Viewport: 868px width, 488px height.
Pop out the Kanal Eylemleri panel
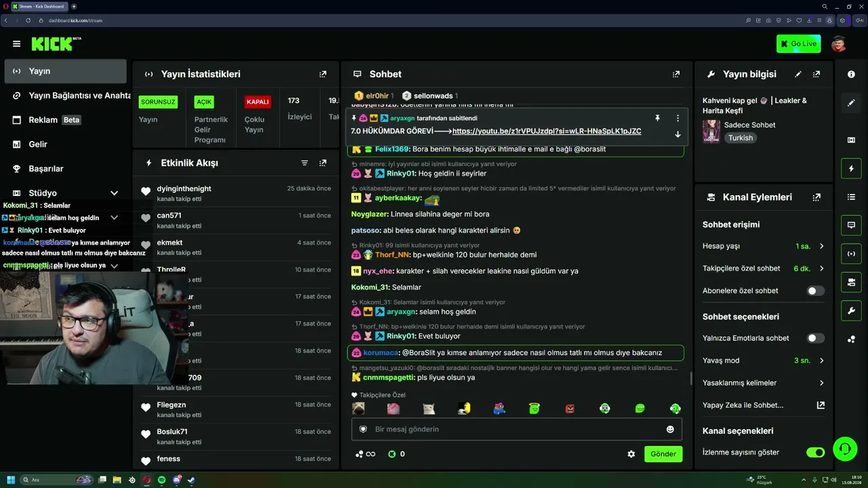point(816,197)
